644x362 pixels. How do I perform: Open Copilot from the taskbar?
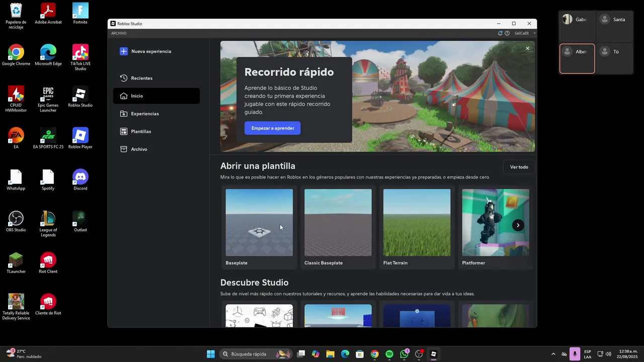[315, 354]
